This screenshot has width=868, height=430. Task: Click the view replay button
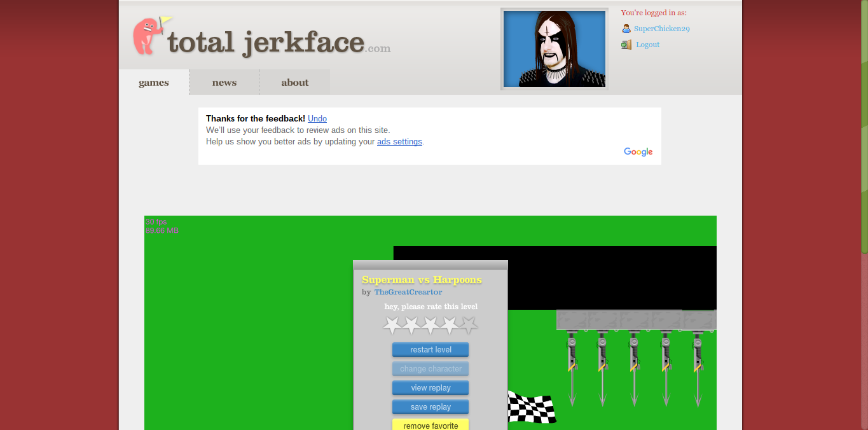pos(430,387)
